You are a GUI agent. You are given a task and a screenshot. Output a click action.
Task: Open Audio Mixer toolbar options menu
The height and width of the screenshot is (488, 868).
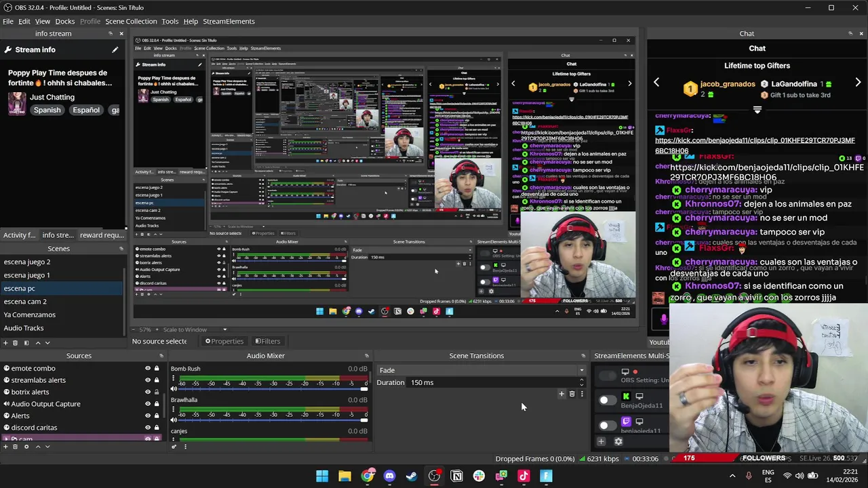pyautogui.click(x=185, y=447)
